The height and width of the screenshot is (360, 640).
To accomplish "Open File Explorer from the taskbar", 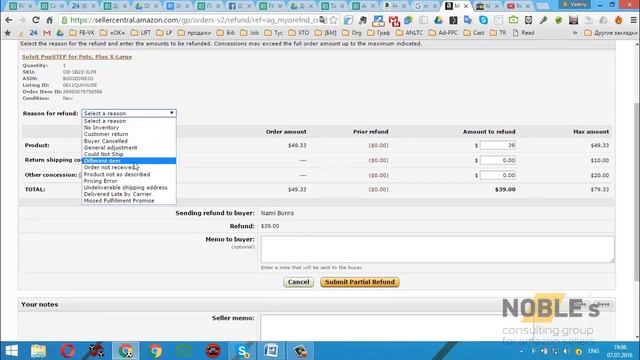I will pos(39,351).
